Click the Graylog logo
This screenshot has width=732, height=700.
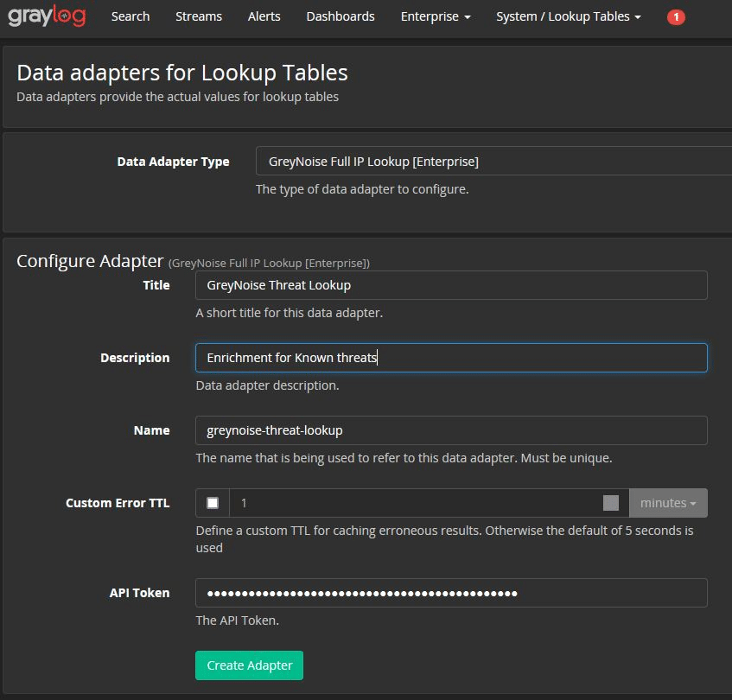(48, 16)
